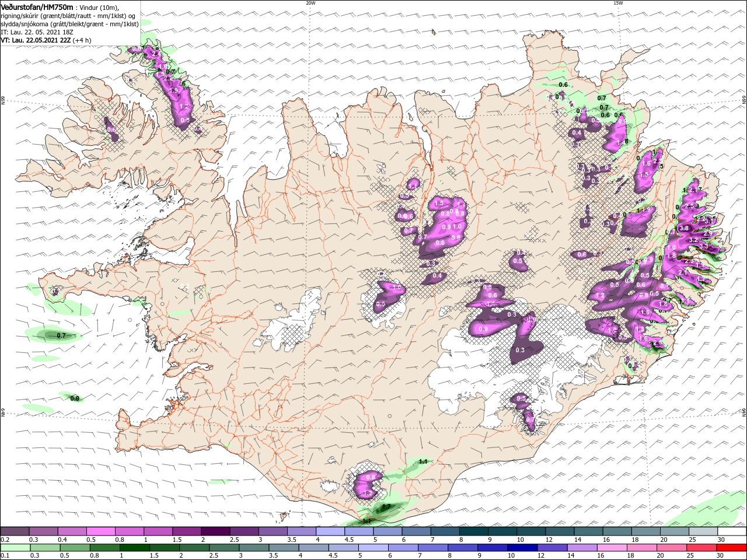Screen dimensions: 747x560
Task: Pick the darkest purple 2–2.5 snow swatch
Action: tap(215, 531)
